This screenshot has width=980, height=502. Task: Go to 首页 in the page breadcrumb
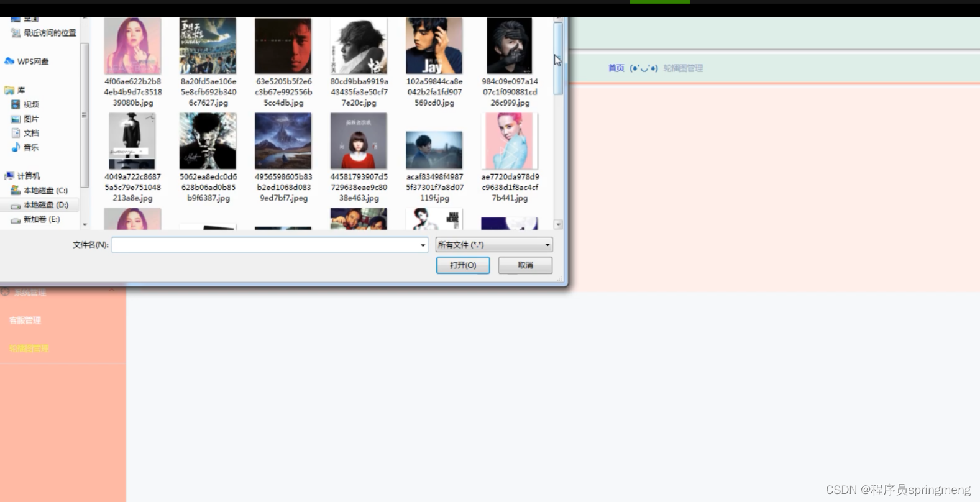coord(616,68)
